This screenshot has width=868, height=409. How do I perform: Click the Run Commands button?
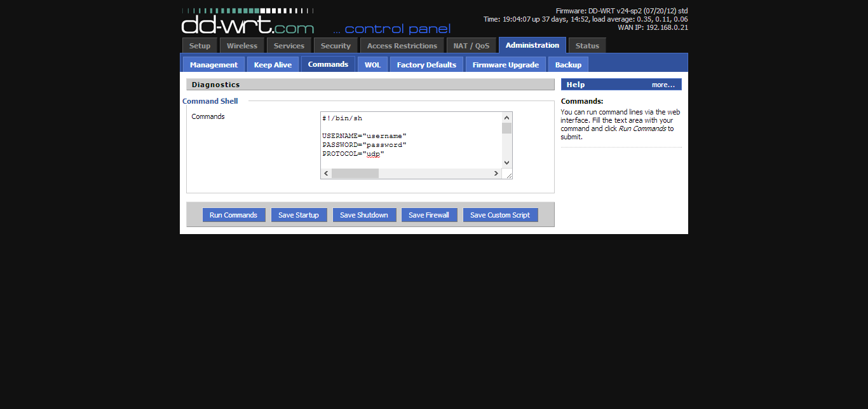[x=233, y=215]
